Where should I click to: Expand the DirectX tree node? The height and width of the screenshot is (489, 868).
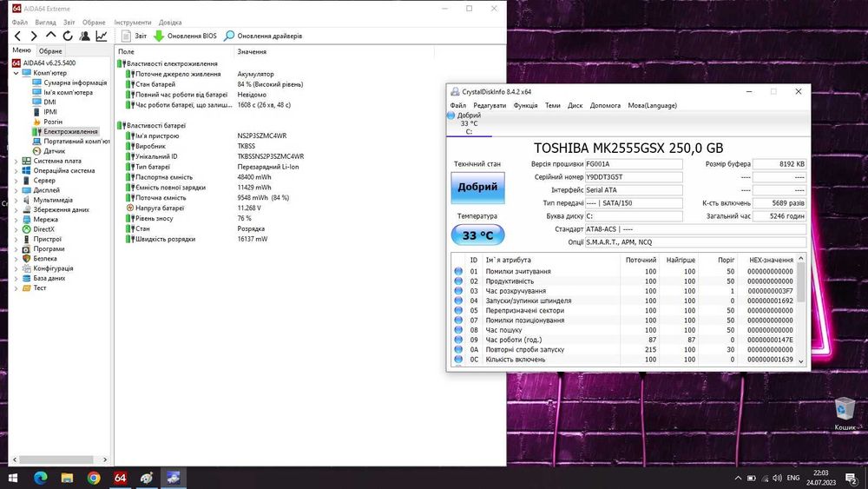(x=16, y=229)
